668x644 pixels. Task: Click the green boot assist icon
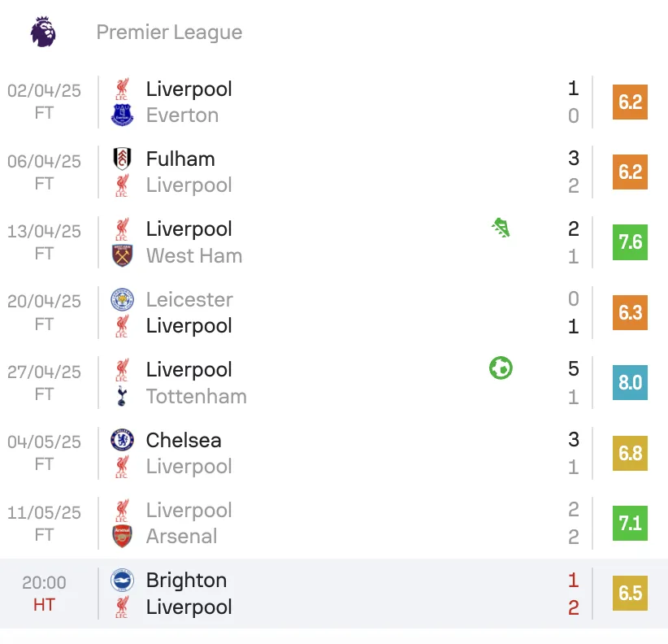[x=501, y=228]
